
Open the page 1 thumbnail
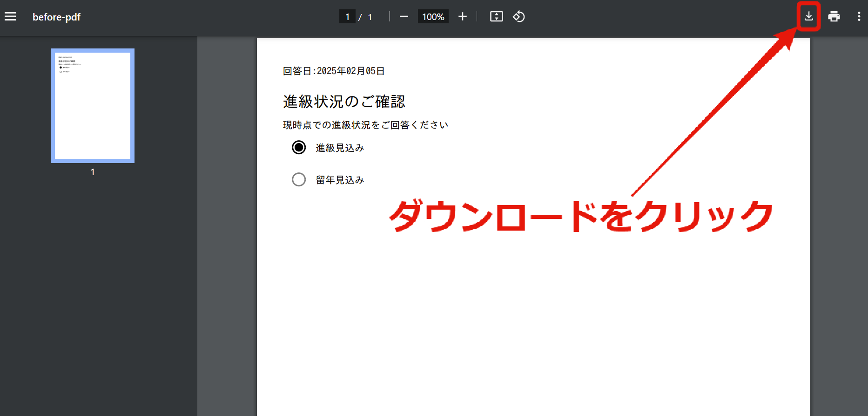[x=93, y=106]
